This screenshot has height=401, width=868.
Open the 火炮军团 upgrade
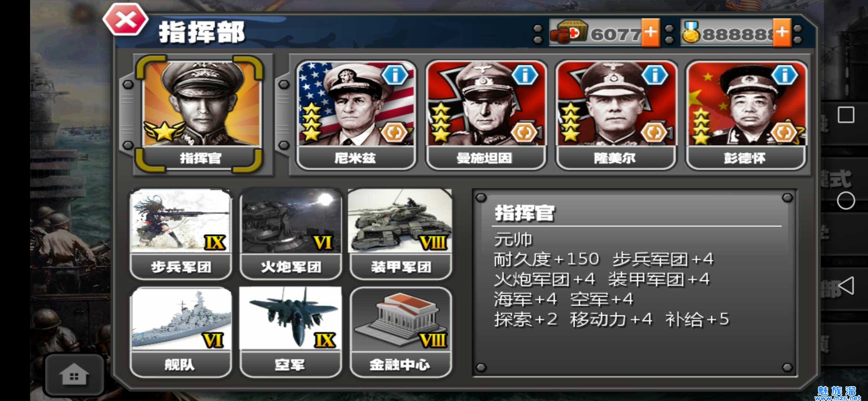pyautogui.click(x=291, y=234)
